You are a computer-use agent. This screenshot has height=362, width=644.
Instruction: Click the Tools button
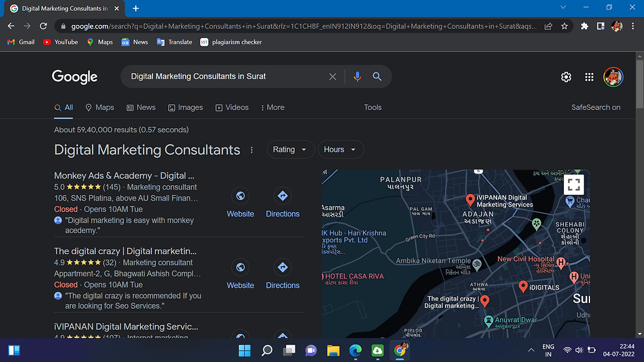click(372, 107)
